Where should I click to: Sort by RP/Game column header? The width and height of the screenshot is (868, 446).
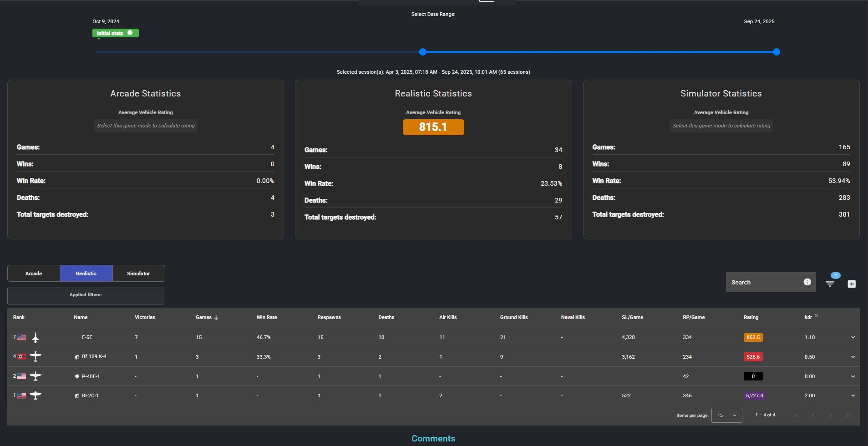(694, 317)
